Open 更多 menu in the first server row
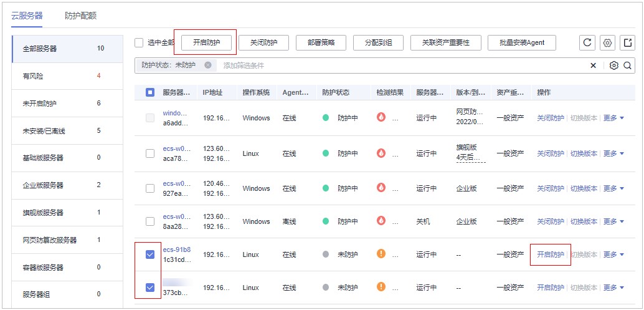 (613, 118)
